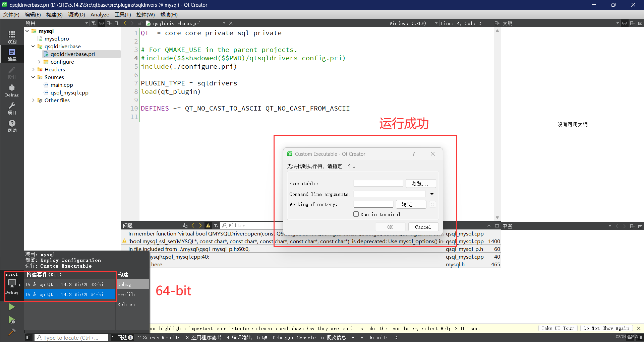Click Cancel in Custom Executable dialog
This screenshot has width=644, height=342.
[423, 227]
